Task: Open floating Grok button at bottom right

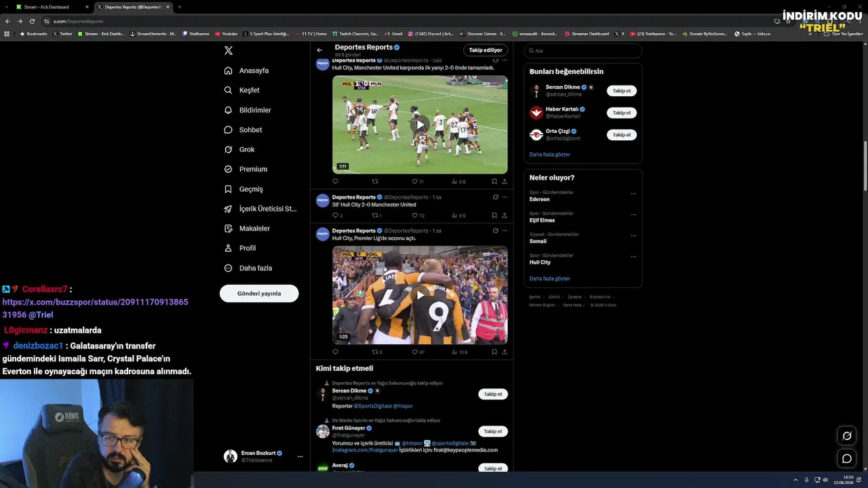Action: [x=847, y=436]
